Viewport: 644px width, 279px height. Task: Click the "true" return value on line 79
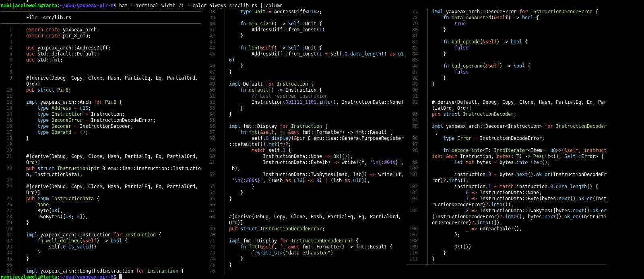click(460, 24)
